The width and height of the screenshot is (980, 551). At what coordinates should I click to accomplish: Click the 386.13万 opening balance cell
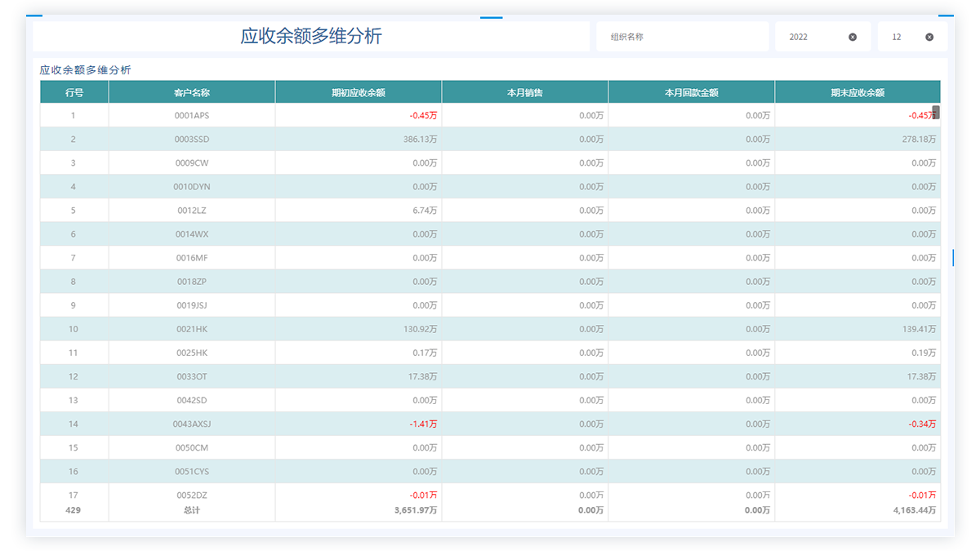click(421, 140)
